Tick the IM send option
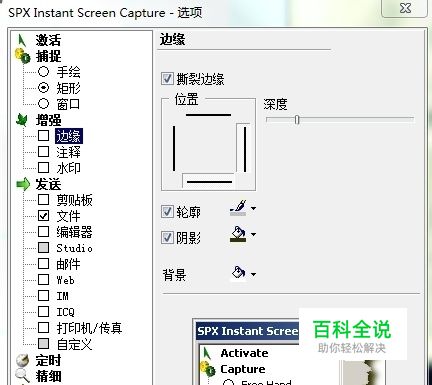This screenshot has width=432, height=385. [43, 295]
